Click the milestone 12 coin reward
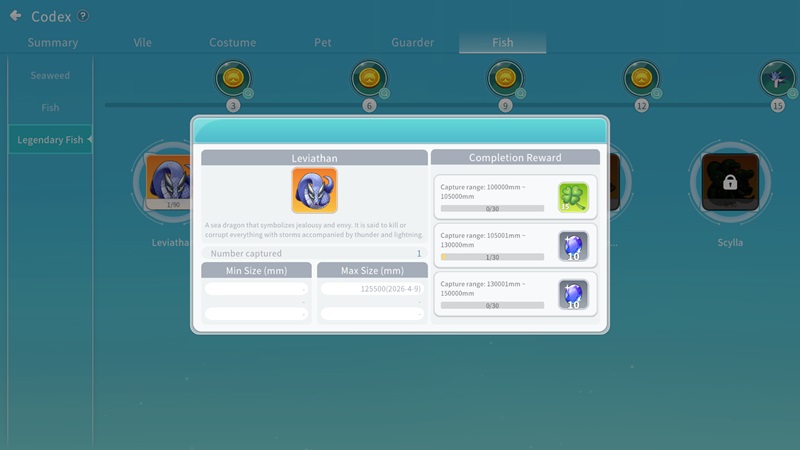800x450 pixels. coord(641,78)
